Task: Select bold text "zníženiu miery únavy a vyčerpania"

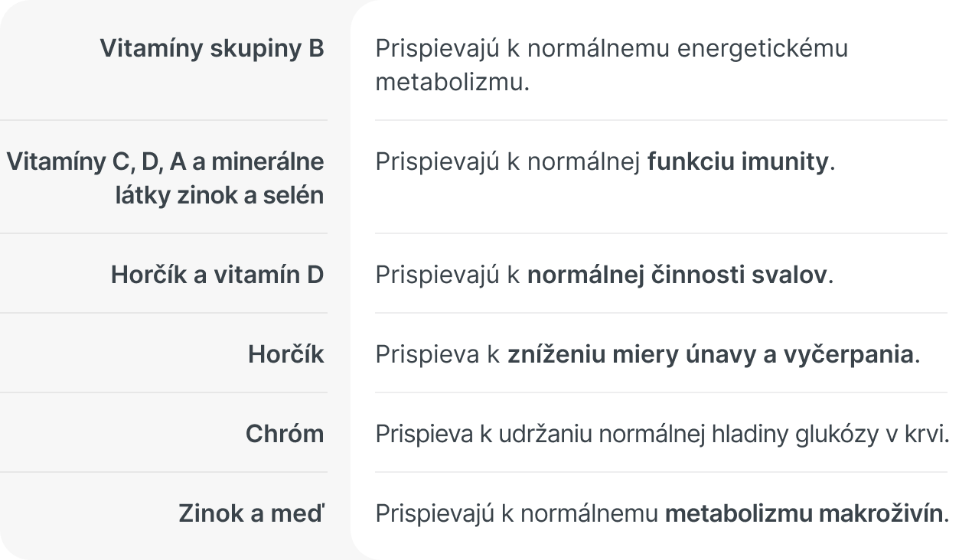Action: (710, 354)
